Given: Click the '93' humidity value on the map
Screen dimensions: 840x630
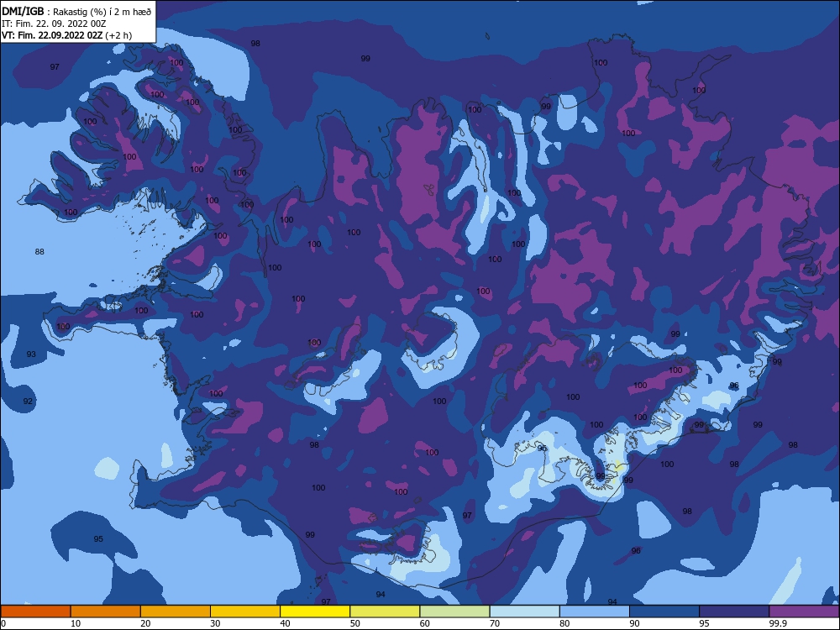Looking at the screenshot, I should pyautogui.click(x=31, y=354).
